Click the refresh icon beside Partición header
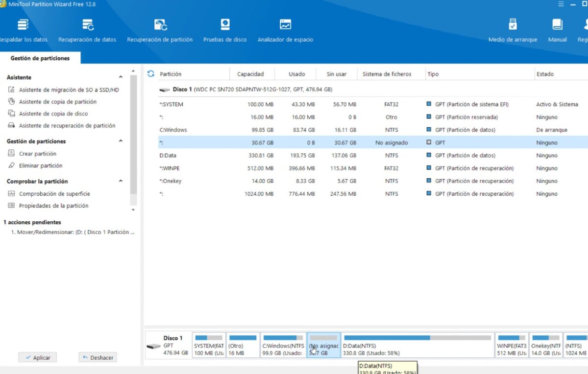588x374 pixels. pyautogui.click(x=151, y=74)
